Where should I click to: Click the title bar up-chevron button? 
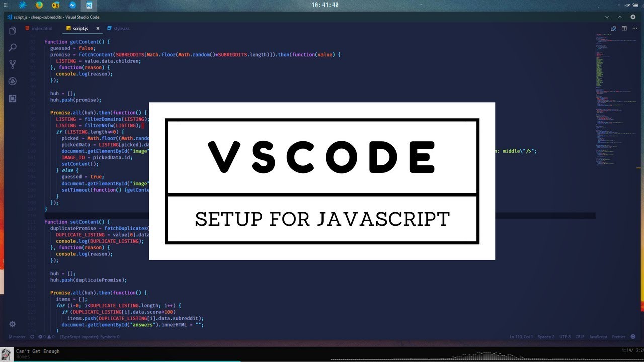[620, 17]
